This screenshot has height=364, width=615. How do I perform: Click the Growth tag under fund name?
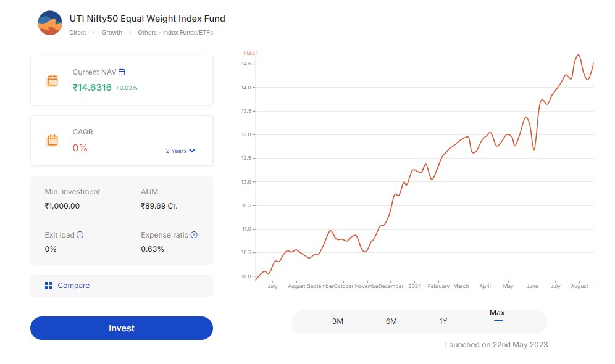(x=112, y=33)
